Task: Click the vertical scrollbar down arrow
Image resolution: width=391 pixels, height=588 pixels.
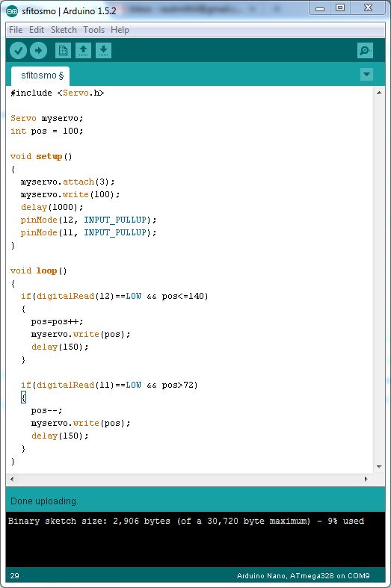Action: [x=379, y=467]
